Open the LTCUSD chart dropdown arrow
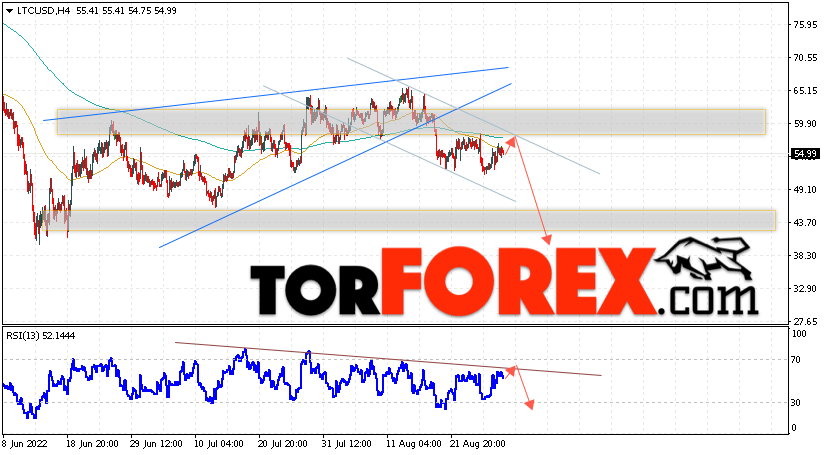This screenshot has height=455, width=828. point(9,11)
